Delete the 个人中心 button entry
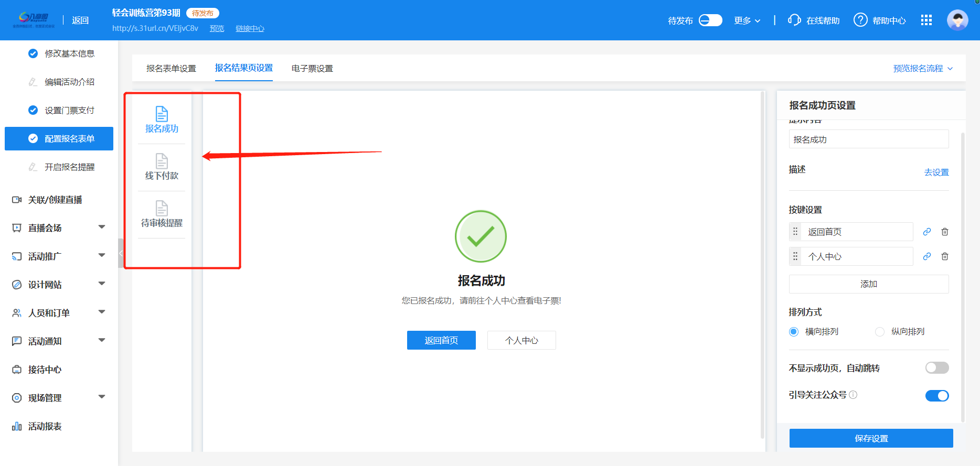The height and width of the screenshot is (466, 980). (945, 256)
